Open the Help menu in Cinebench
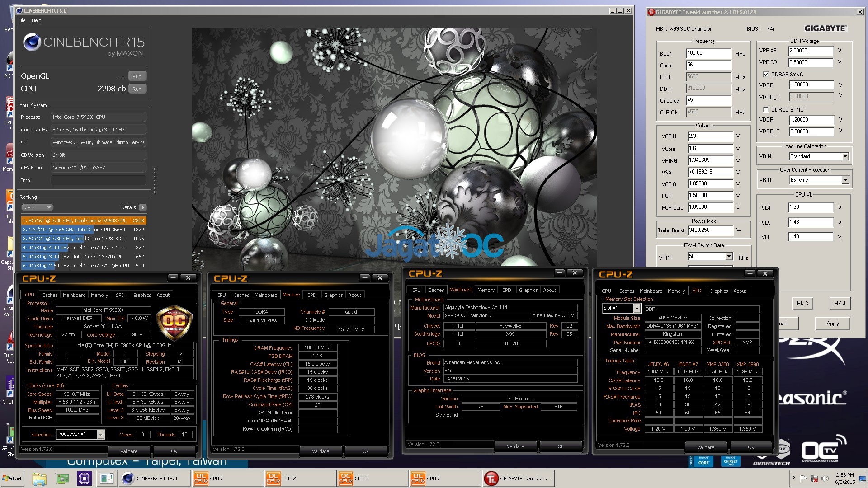Screen dimensions: 868x488 [37, 20]
